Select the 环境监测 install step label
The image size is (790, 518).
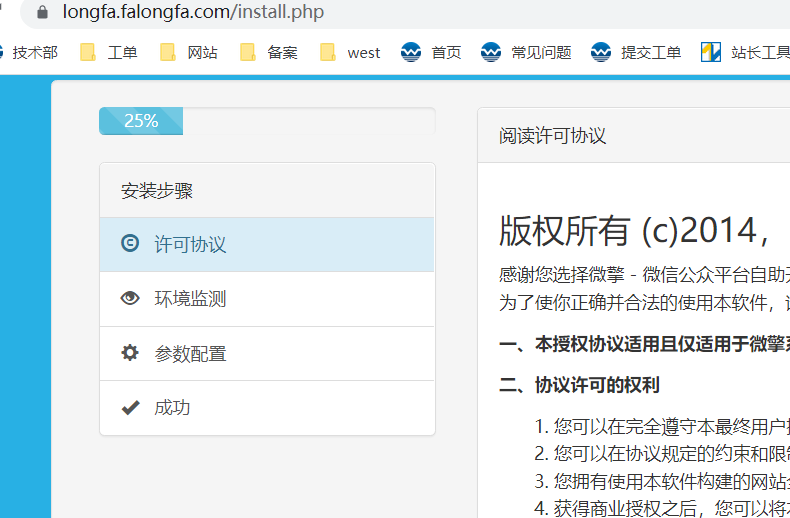(x=190, y=299)
